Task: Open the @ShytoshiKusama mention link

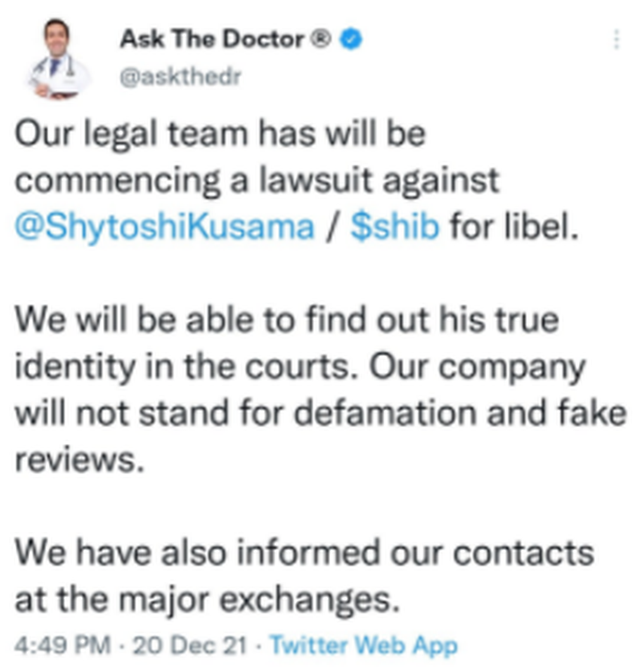Action: tap(165, 226)
